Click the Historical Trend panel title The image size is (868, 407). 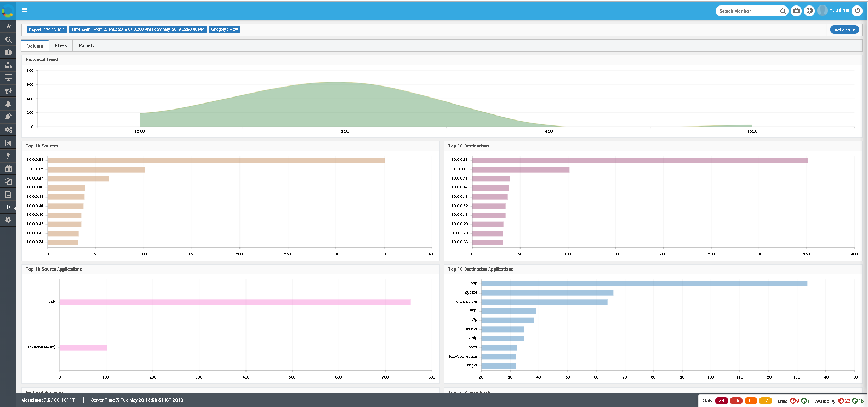pyautogui.click(x=42, y=59)
